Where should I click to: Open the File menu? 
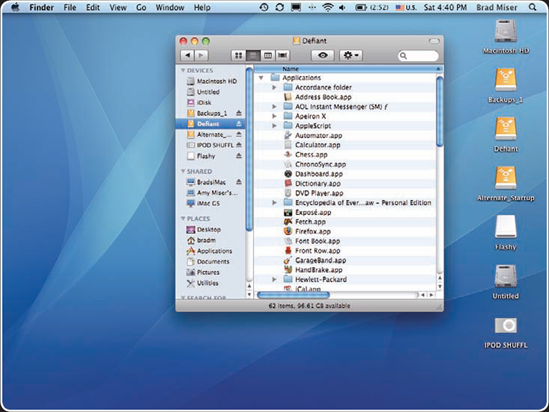pos(70,7)
